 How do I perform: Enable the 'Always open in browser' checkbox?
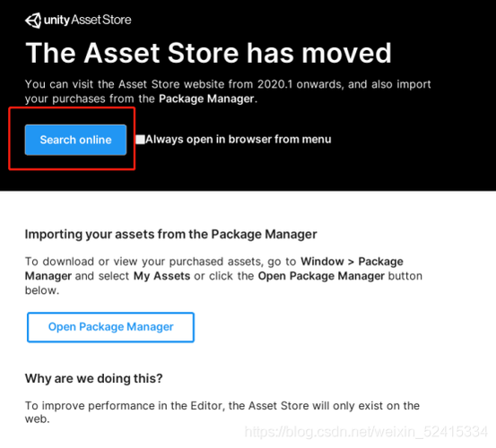coord(141,140)
